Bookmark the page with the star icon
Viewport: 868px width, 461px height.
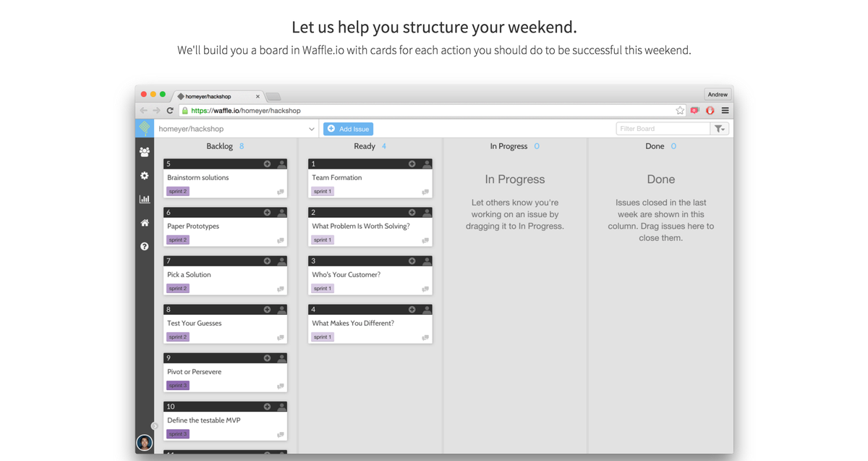pyautogui.click(x=680, y=111)
